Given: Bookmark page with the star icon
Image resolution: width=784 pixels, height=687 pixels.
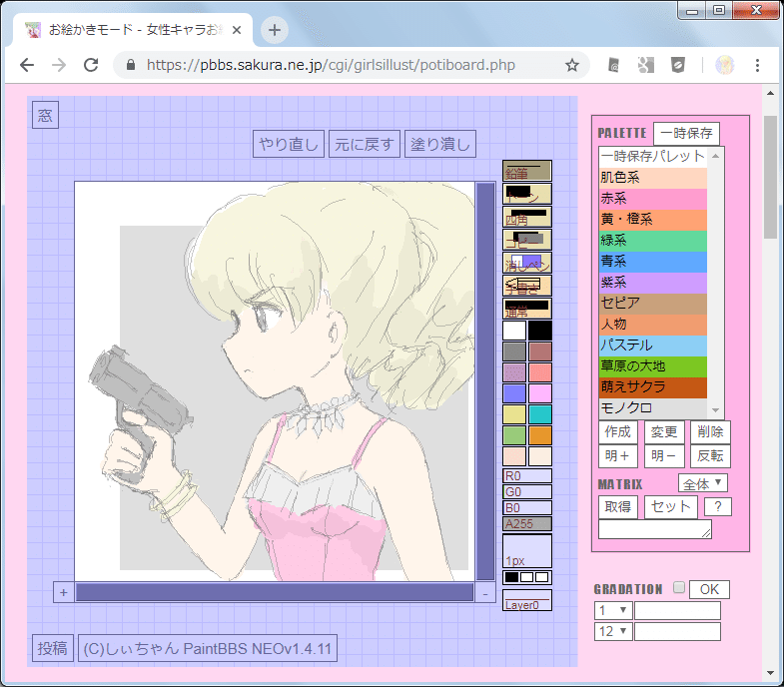Looking at the screenshot, I should point(572,65).
